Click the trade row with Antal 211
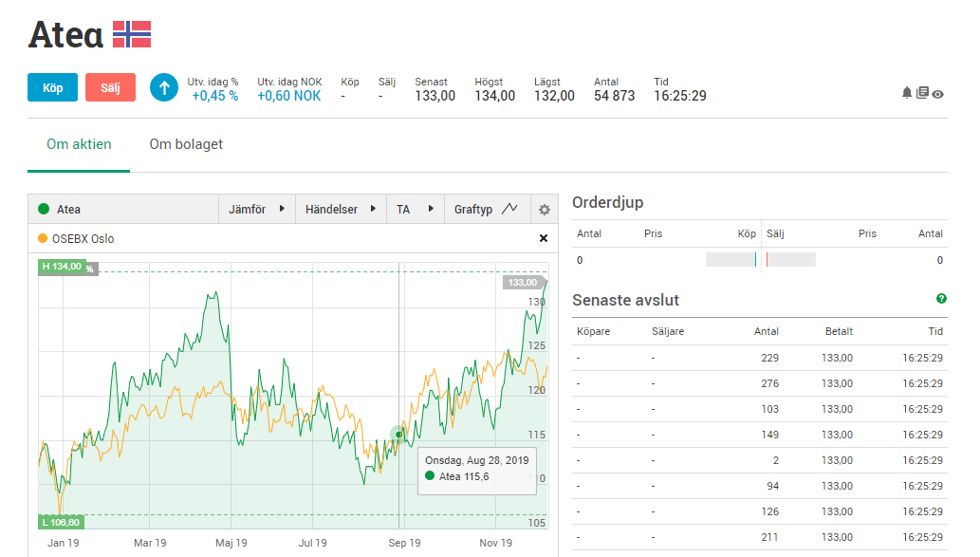 [x=759, y=537]
